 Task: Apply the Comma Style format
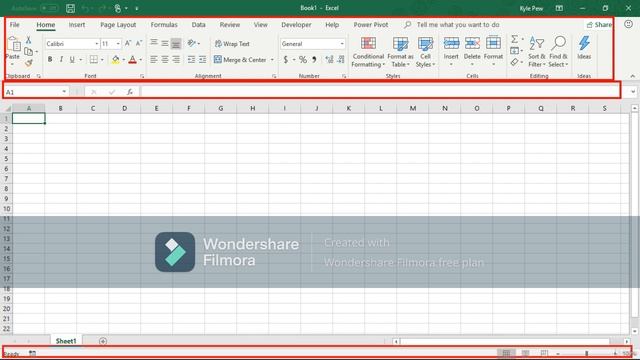(x=314, y=60)
